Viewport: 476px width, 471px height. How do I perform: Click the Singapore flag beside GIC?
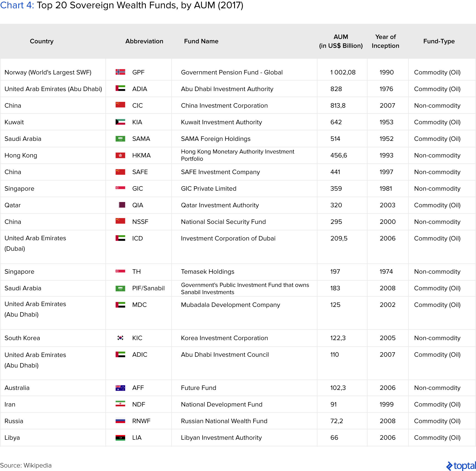click(x=120, y=188)
